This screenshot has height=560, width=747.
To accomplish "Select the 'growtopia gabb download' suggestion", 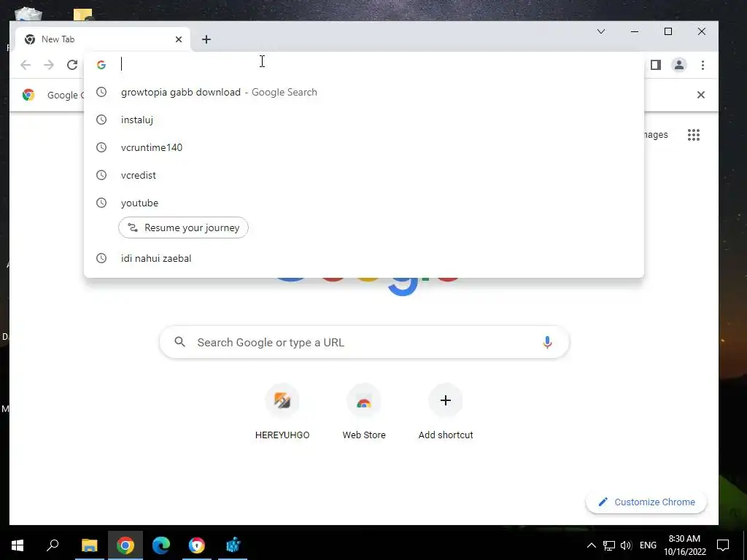I will click(364, 92).
